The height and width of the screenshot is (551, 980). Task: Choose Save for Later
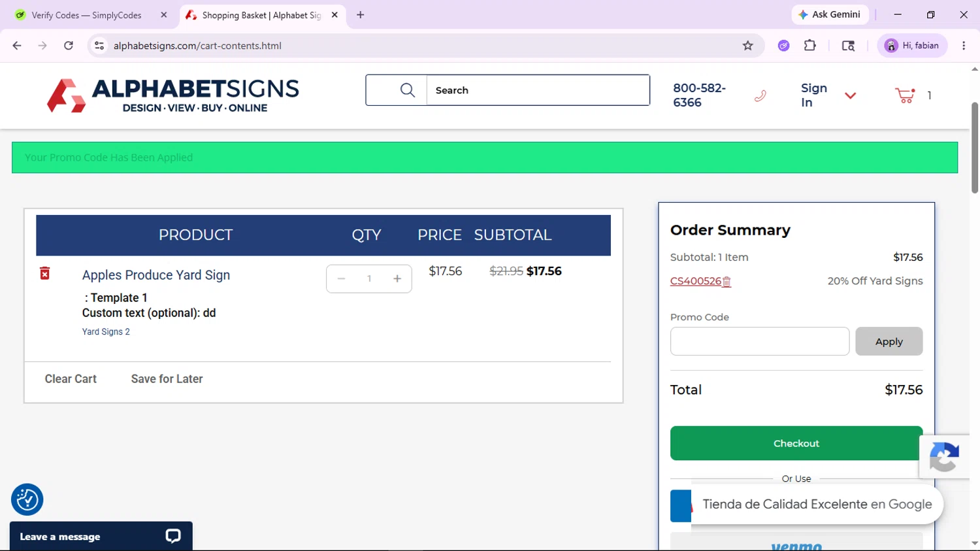coord(167,379)
